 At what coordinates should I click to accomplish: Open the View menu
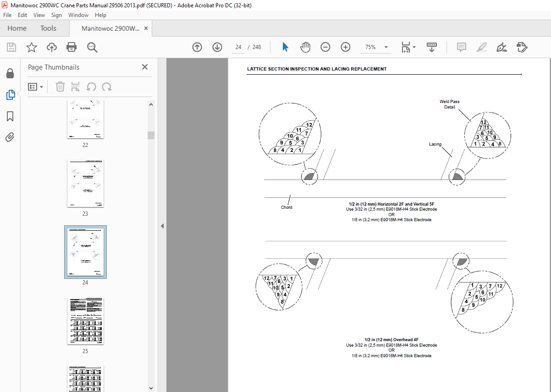[39, 15]
